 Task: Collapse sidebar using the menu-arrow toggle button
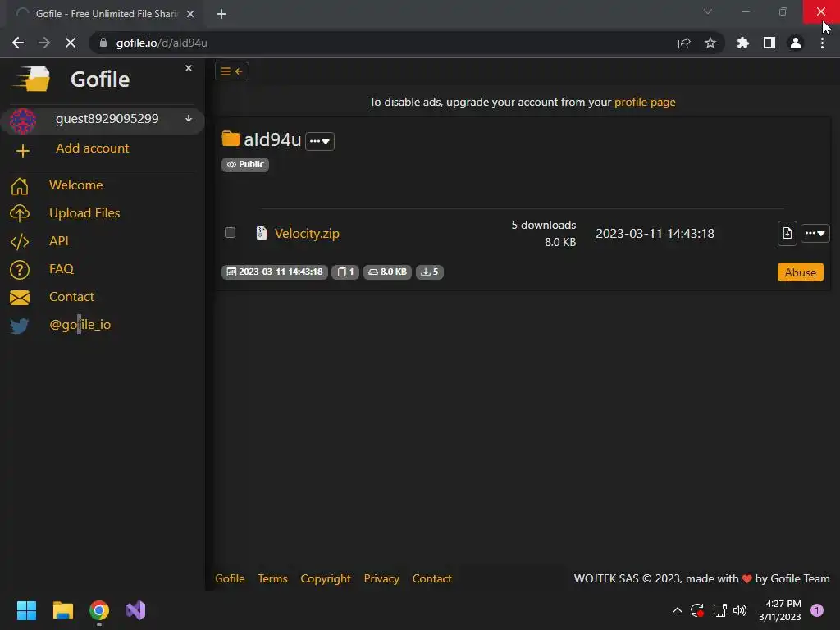tap(232, 71)
